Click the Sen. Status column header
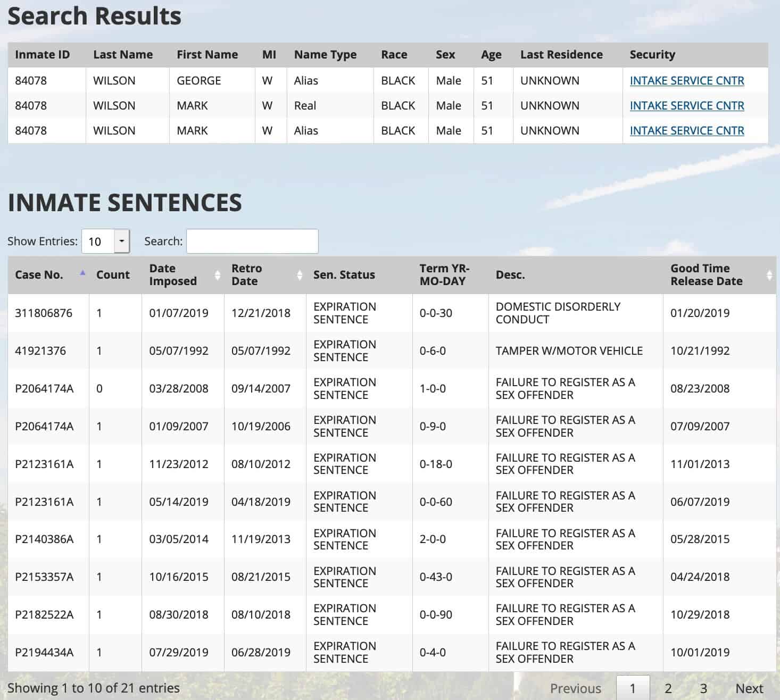Viewport: 780px width, 700px height. [x=344, y=275]
